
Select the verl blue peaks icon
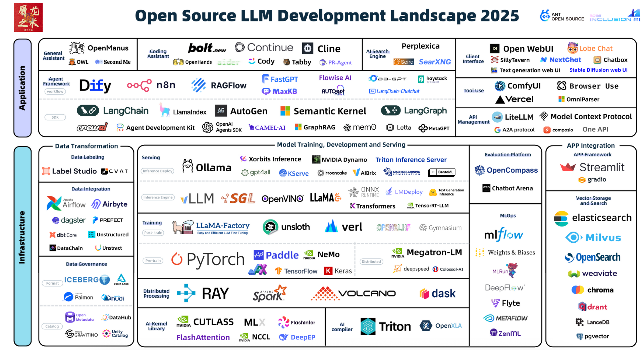[x=331, y=226]
